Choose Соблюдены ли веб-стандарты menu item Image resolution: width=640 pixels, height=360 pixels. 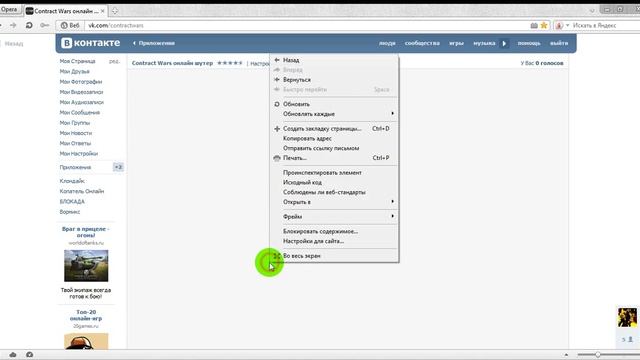pos(334,192)
